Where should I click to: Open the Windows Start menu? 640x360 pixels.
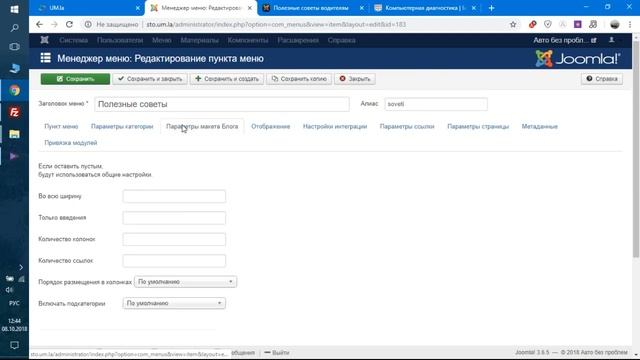(14, 9)
